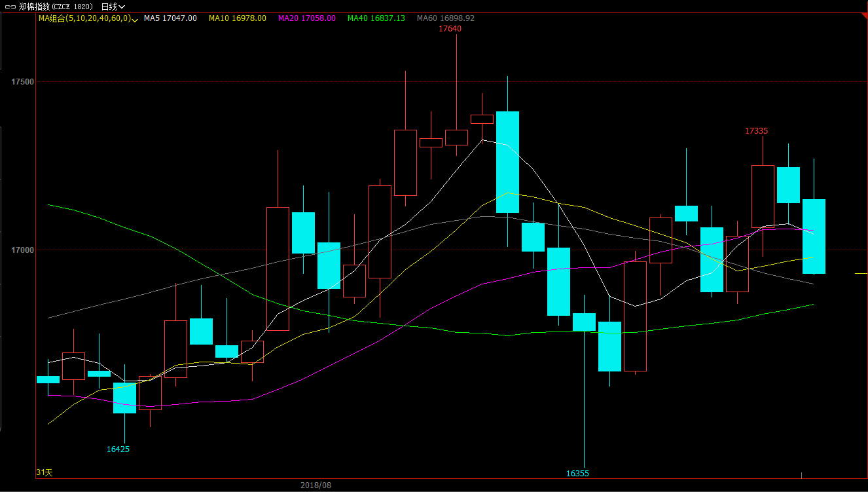Viewport: 868px width, 492px height.
Task: Click the 2018/08 date axis label
Action: tap(316, 485)
